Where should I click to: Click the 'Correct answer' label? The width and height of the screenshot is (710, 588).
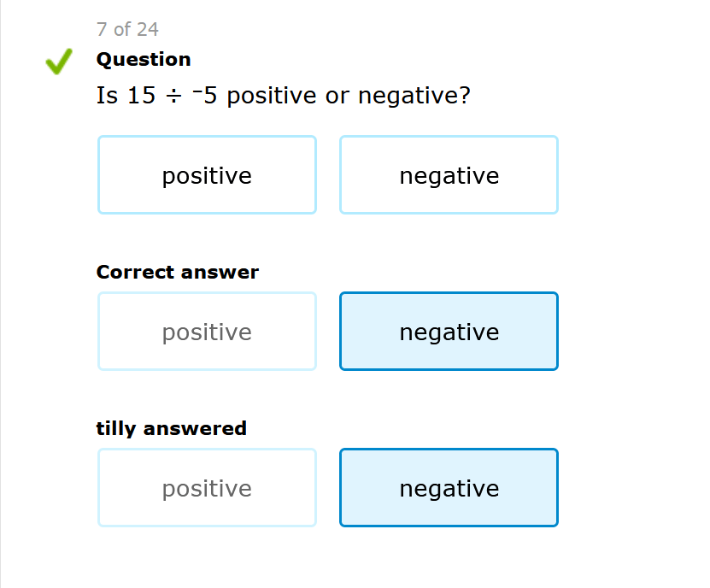pos(177,273)
